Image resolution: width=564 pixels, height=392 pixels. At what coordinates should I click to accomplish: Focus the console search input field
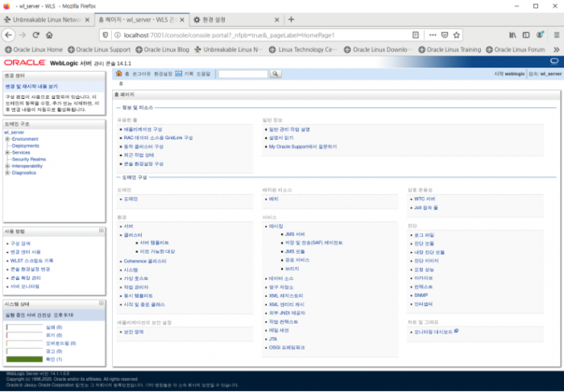click(243, 74)
